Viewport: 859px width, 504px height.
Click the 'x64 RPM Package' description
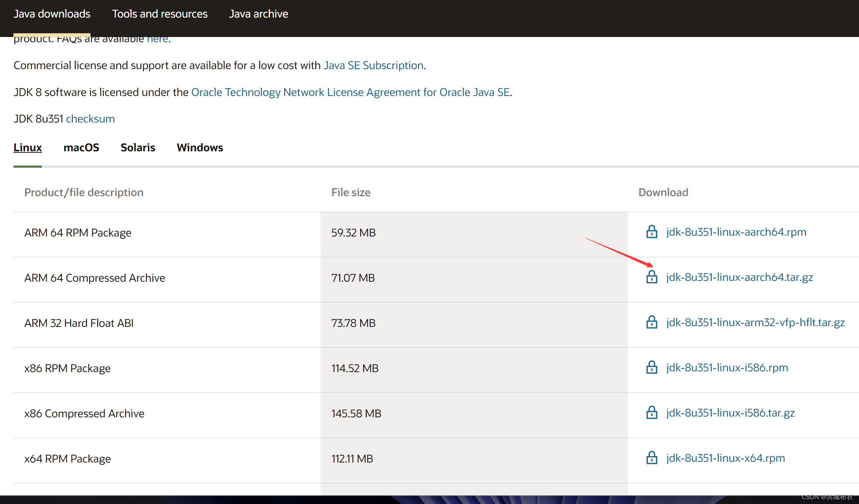tap(67, 459)
